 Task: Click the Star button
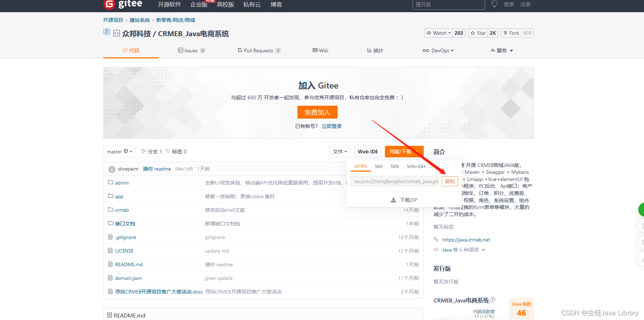point(478,33)
